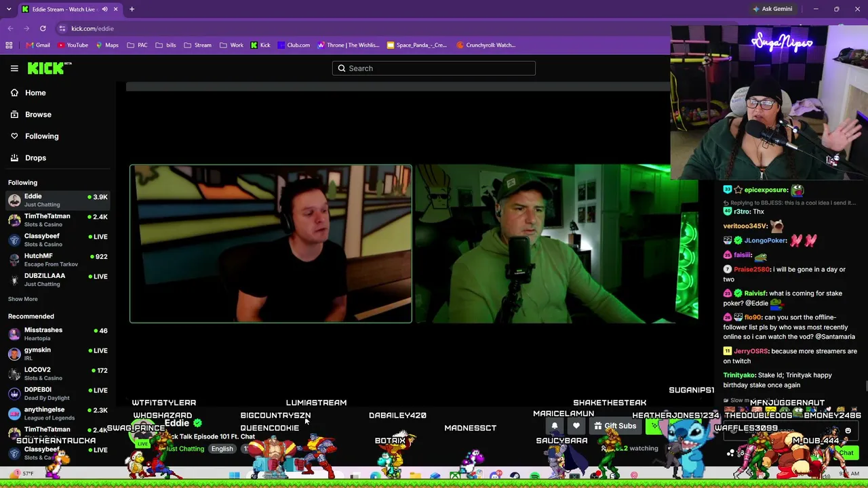Screen dimensions: 868x488
Task: Expand Following list with Show more
Action: click(23, 299)
